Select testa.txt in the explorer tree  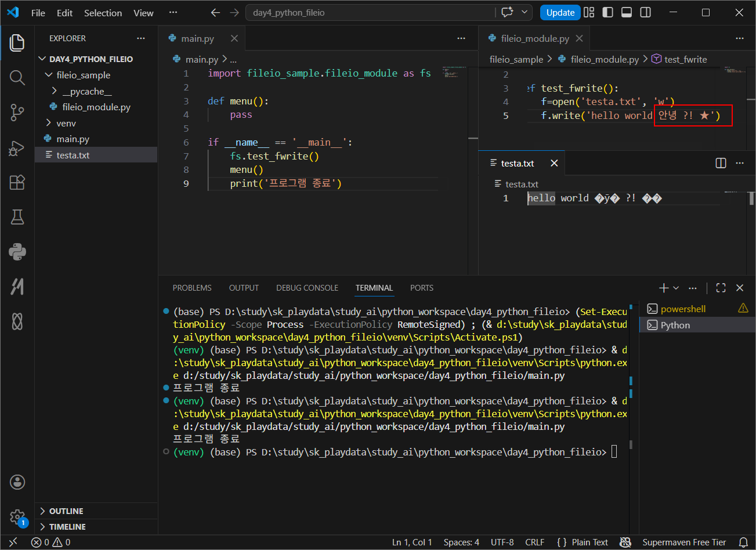pos(96,155)
